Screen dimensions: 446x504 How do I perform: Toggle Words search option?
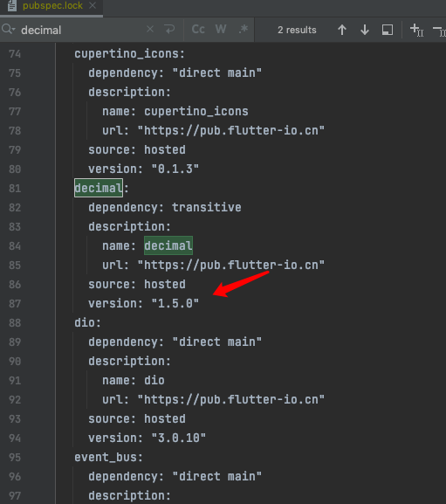coord(221,30)
